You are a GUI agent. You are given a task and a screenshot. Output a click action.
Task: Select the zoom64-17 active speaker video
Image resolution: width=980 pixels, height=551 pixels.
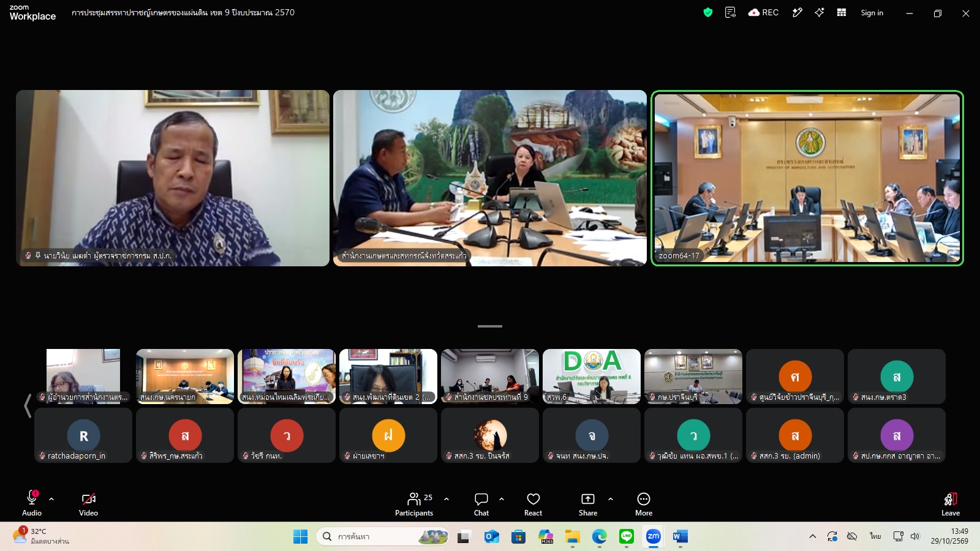pyautogui.click(x=807, y=178)
